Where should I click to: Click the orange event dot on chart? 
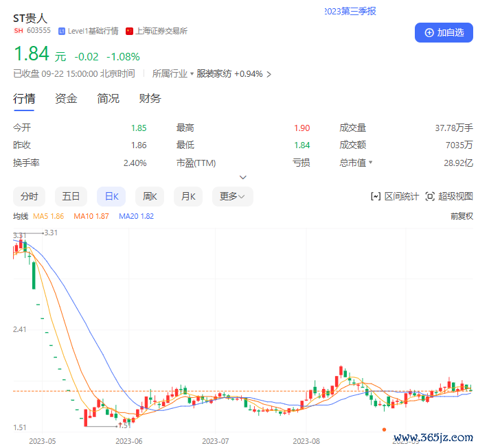click(x=384, y=429)
